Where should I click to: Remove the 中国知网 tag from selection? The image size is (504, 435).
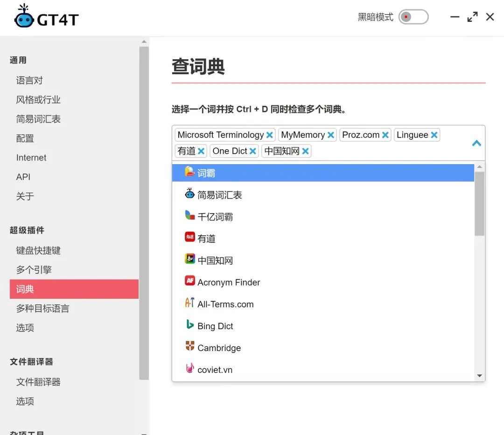305,151
